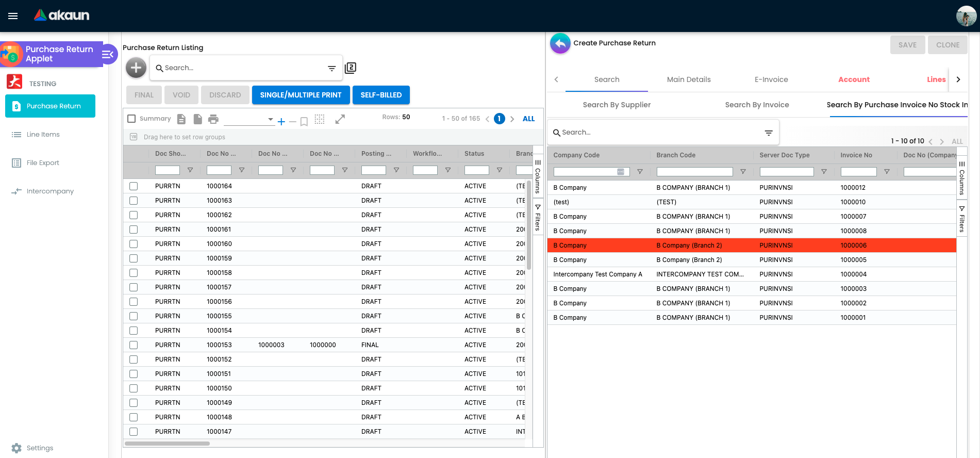Open File Export in the sidebar

coord(43,163)
